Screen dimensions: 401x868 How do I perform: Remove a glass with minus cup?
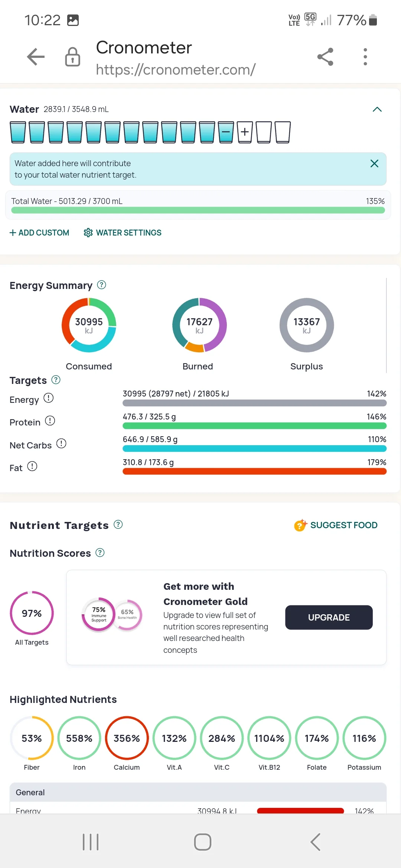226,132
